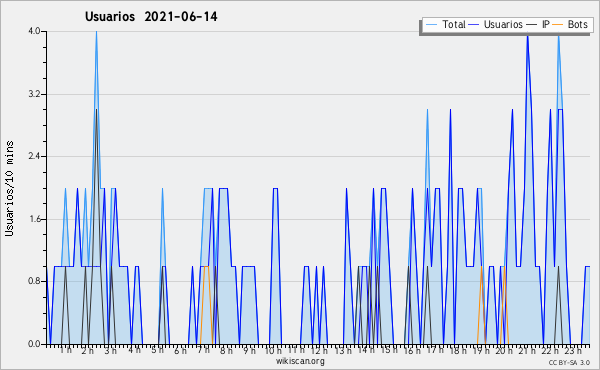This screenshot has height=370, width=600.
Task: Click the '19 h' x-axis label
Action: coord(481,351)
